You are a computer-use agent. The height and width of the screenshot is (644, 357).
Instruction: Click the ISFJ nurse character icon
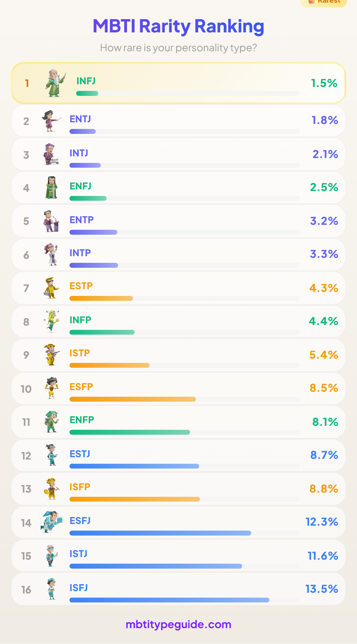pos(51,589)
